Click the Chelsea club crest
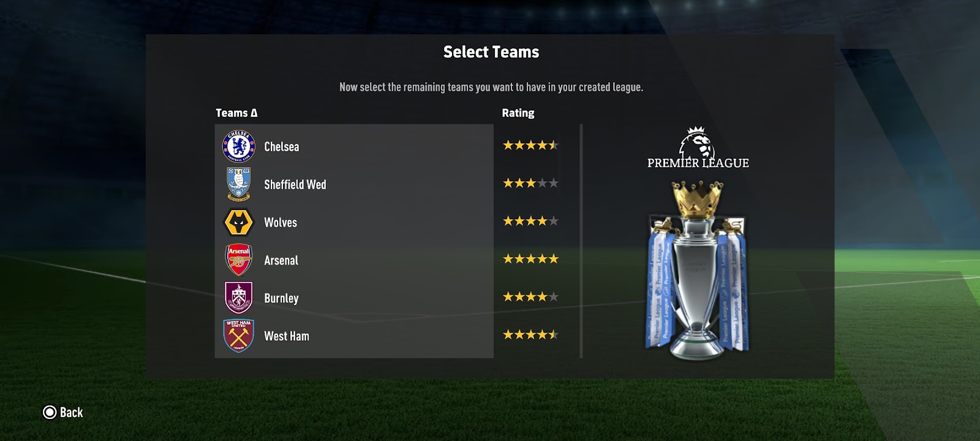Image resolution: width=980 pixels, height=441 pixels. [x=238, y=146]
